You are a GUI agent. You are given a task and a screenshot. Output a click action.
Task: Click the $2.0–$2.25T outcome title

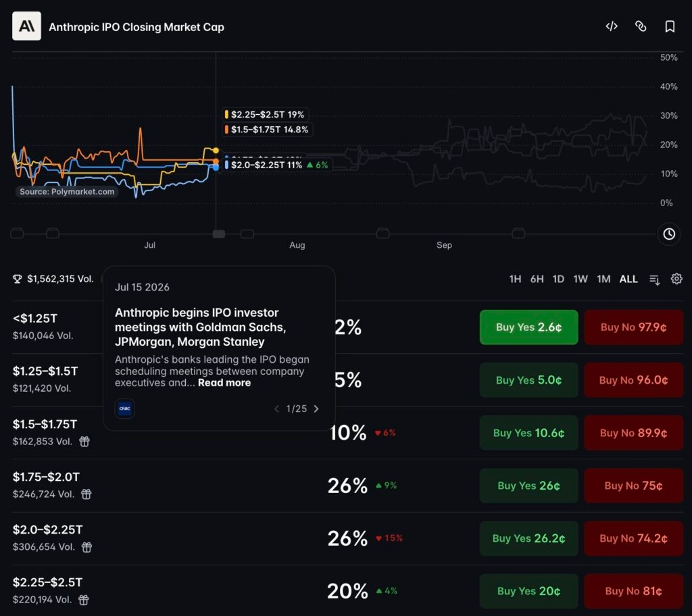click(47, 530)
